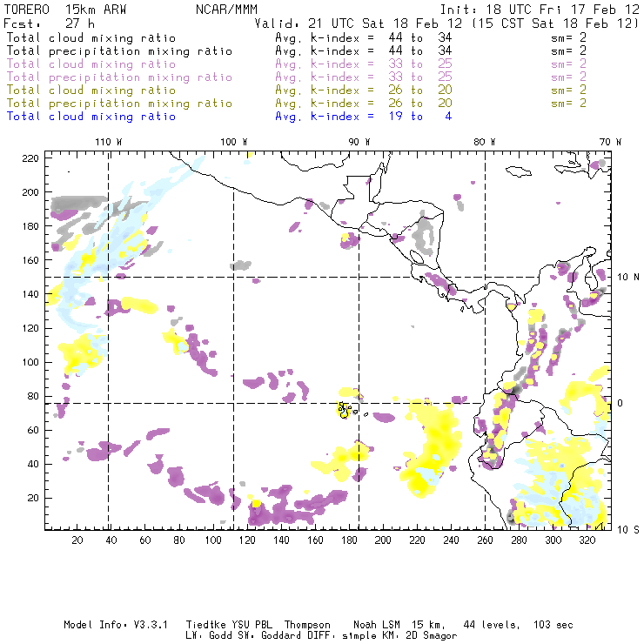
Task: Click the "110 W" longitude label
Action: tap(108, 142)
